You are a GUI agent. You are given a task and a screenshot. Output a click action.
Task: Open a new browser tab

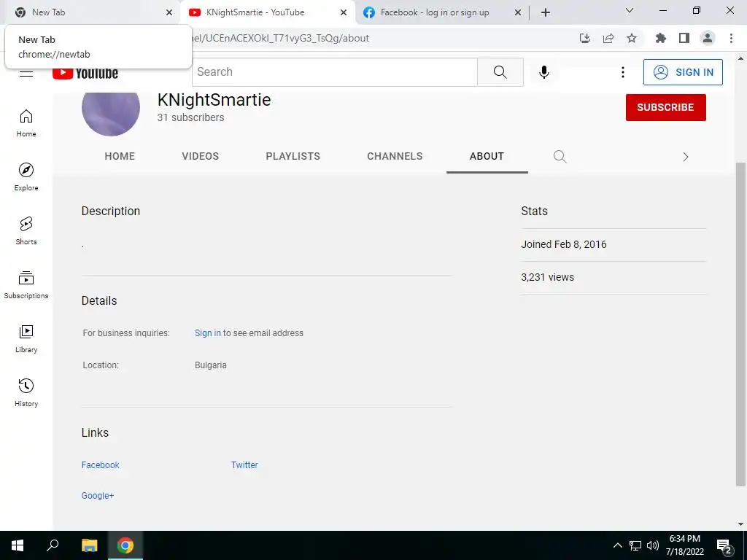click(x=546, y=12)
